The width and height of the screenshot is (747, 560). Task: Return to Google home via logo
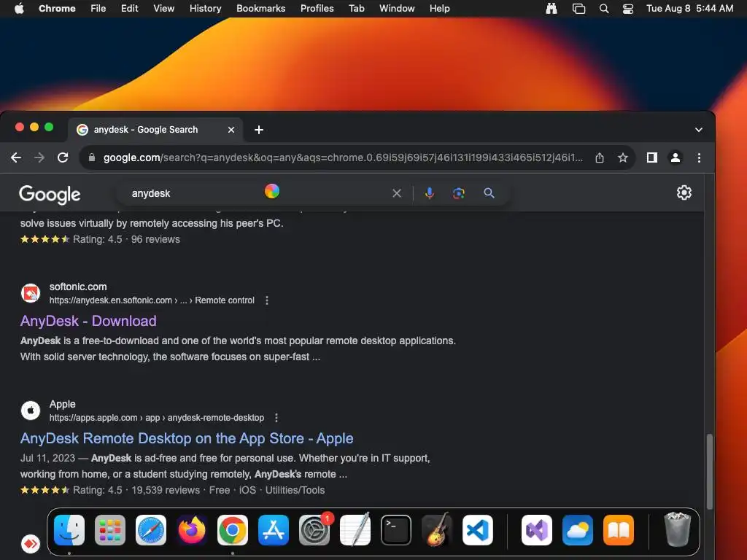point(50,194)
